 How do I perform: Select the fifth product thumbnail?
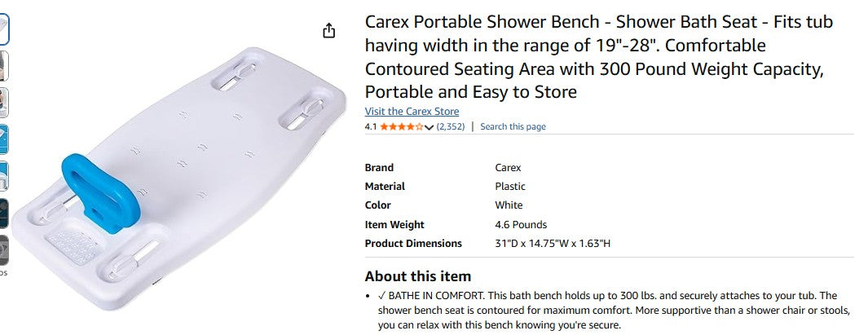pos(4,175)
